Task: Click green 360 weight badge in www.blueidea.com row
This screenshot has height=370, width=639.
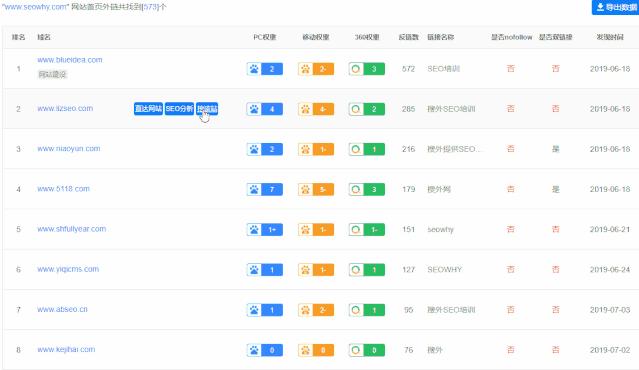Action: (367, 69)
